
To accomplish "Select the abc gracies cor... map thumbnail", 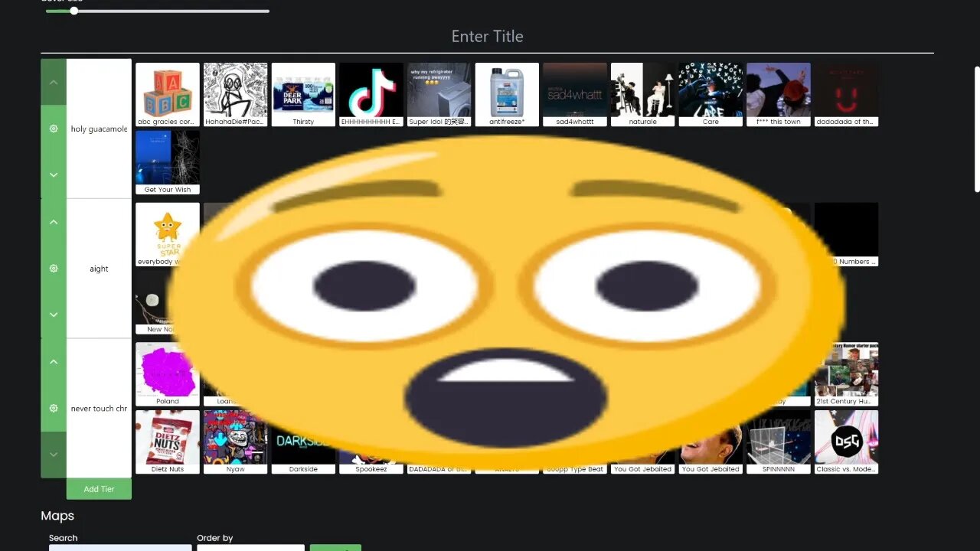I will (168, 95).
